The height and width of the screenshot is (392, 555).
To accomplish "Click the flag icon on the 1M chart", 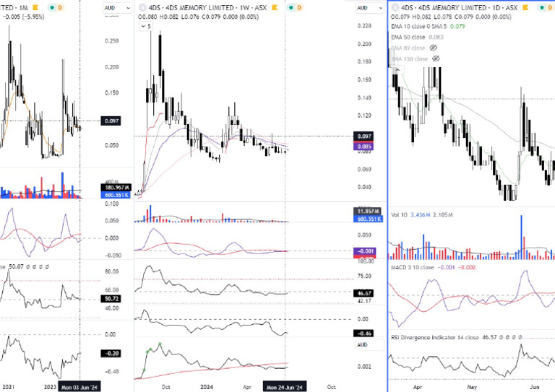I will tap(35, 7).
